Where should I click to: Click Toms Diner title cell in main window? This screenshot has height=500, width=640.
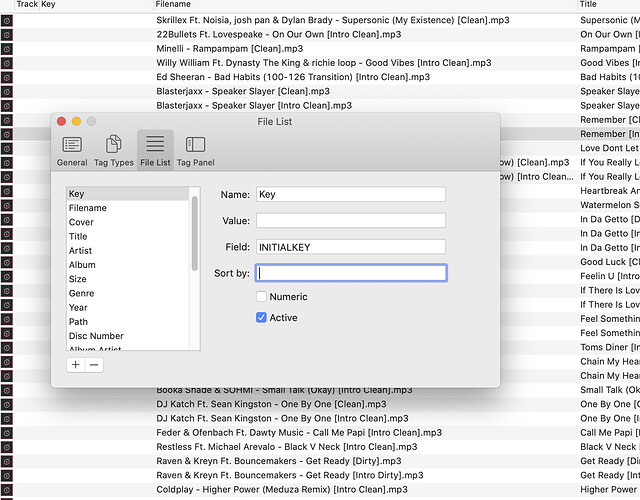coord(610,347)
